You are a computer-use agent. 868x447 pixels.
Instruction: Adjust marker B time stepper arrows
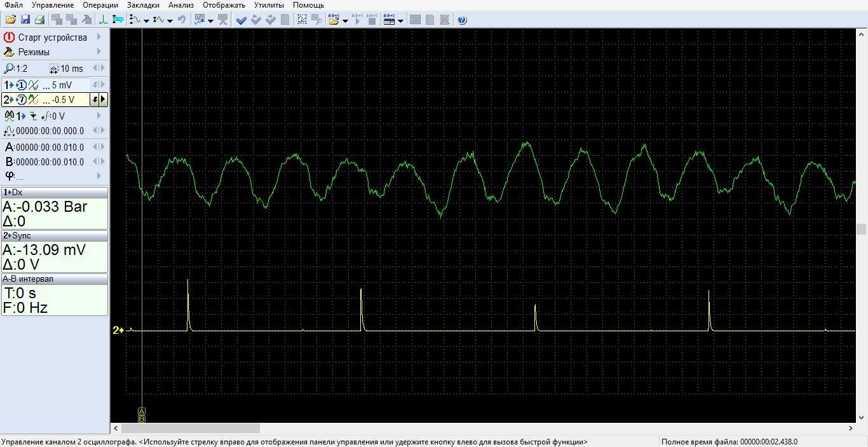[99, 162]
